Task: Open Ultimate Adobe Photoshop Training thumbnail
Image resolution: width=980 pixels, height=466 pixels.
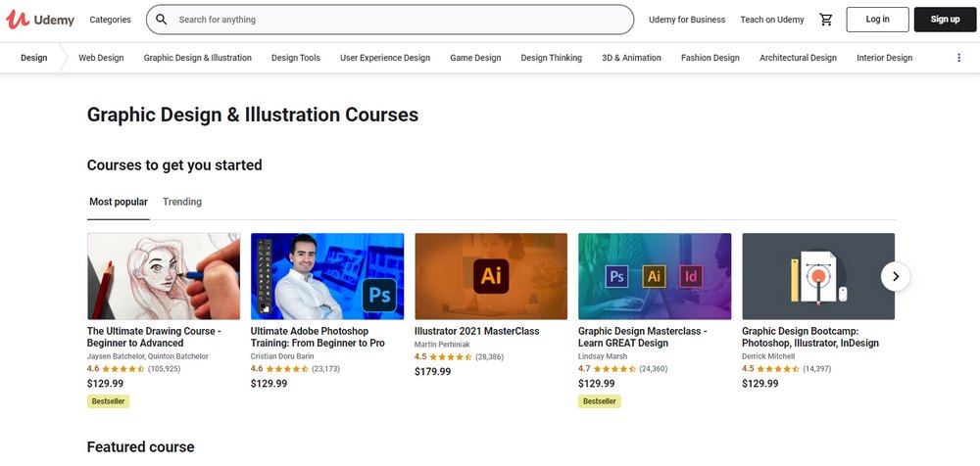Action: coord(327,276)
